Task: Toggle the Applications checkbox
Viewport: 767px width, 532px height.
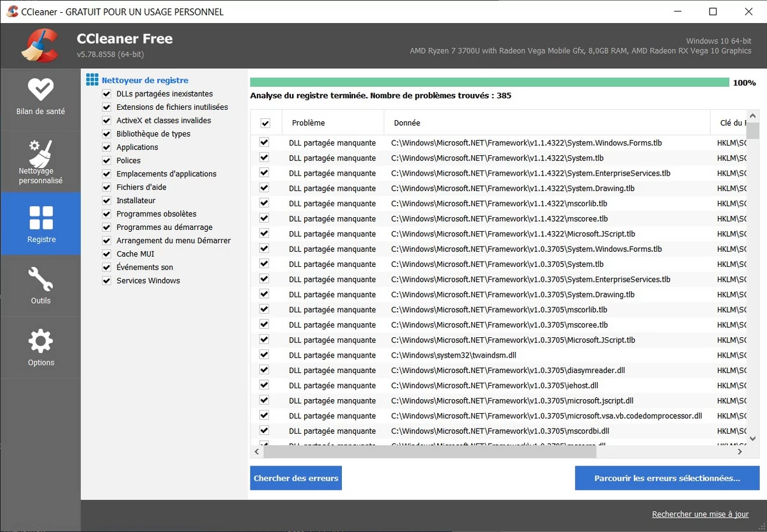Action: [x=107, y=148]
